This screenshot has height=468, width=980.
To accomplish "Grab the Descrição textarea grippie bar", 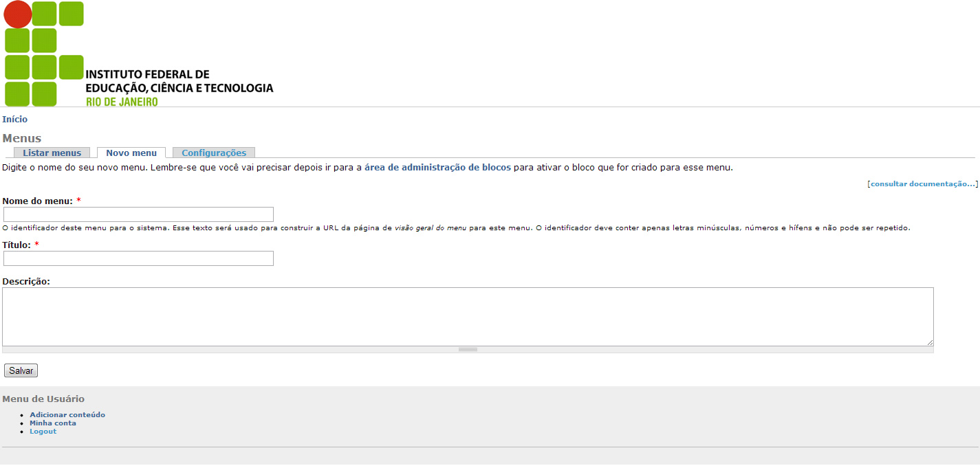I will pyautogui.click(x=468, y=349).
